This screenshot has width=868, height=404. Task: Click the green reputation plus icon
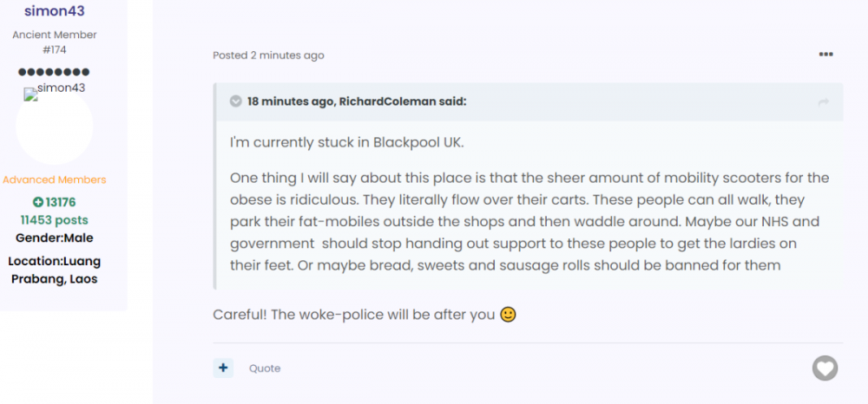(x=37, y=203)
